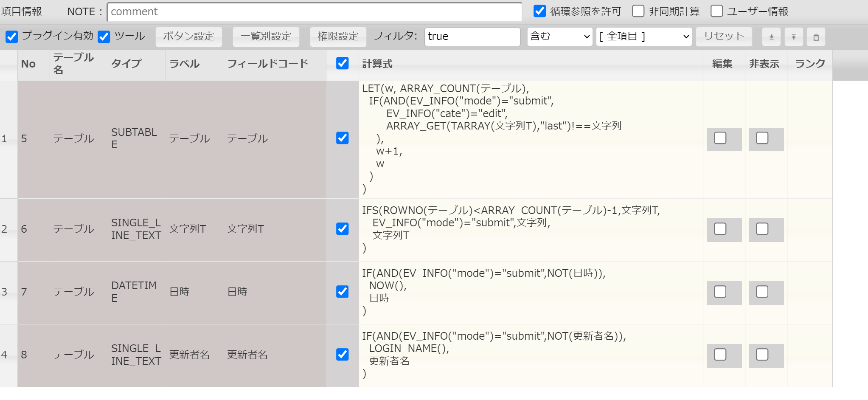Click the upload icon button

coord(793,37)
